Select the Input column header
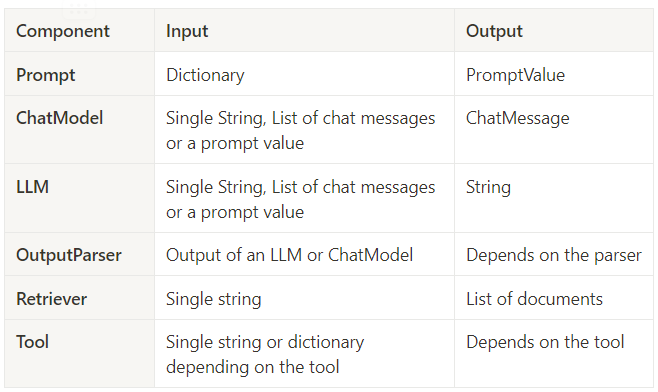 coord(304,31)
